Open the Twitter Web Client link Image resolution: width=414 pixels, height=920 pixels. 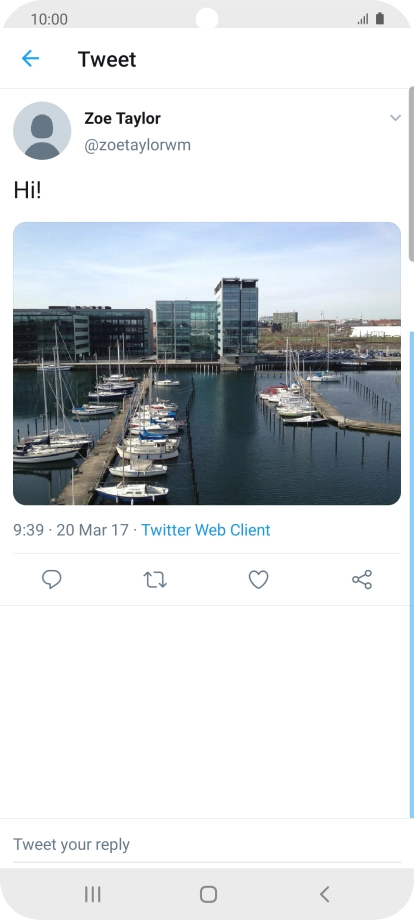click(x=206, y=530)
